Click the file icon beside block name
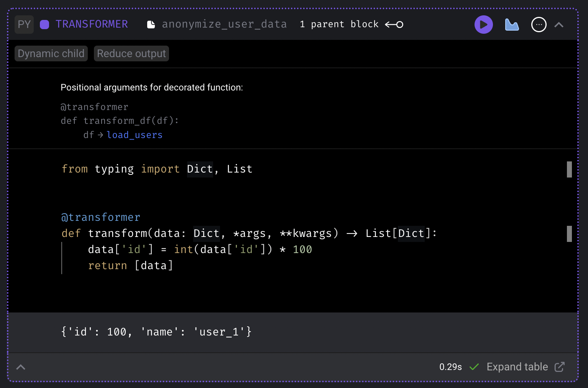 [151, 25]
